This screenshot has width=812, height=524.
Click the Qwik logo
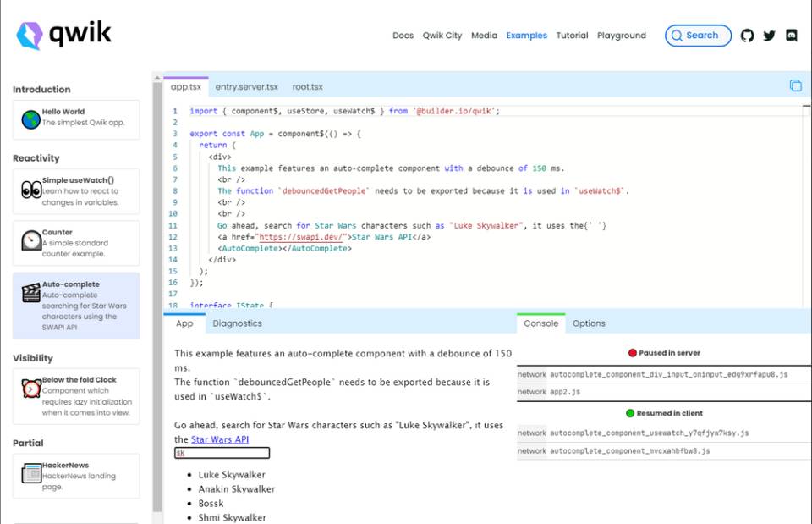(63, 36)
